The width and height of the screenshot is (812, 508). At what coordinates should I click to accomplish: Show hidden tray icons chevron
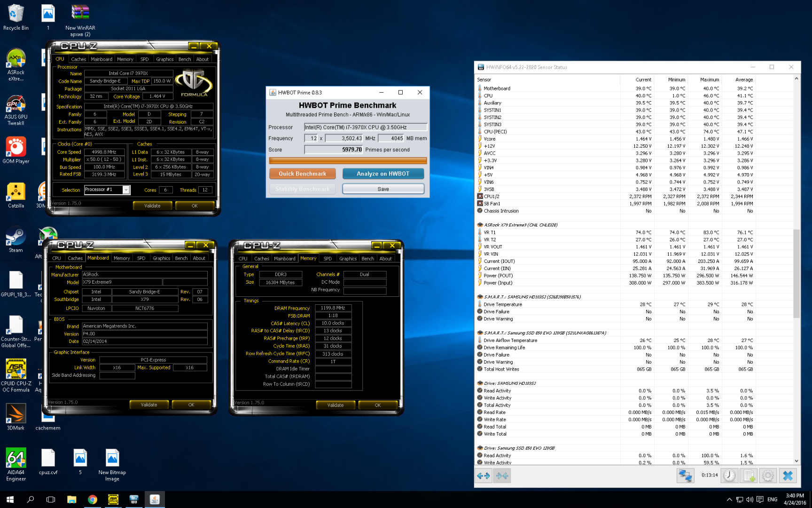click(x=729, y=500)
